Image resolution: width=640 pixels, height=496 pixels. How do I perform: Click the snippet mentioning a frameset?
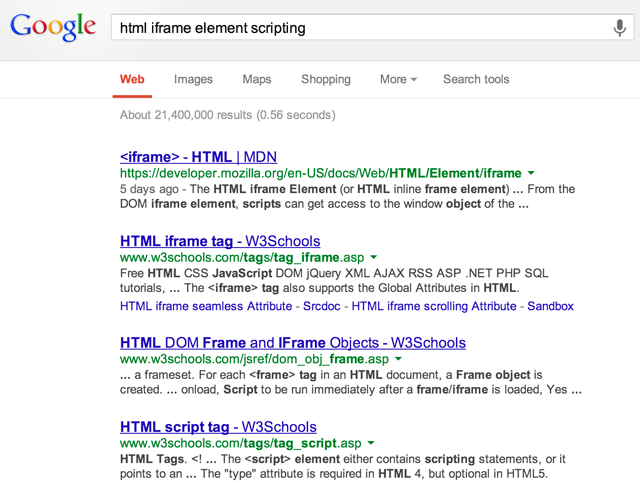coord(351,382)
